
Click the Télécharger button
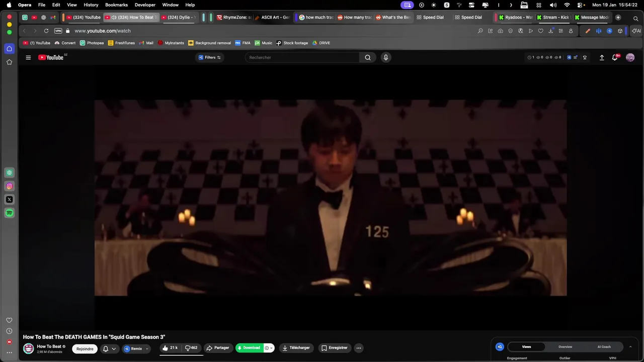pyautogui.click(x=296, y=348)
